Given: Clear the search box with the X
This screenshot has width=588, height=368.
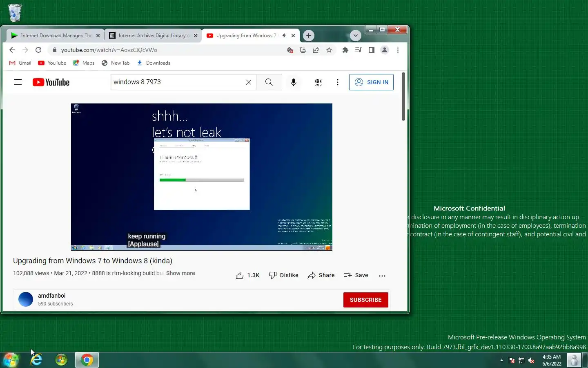Looking at the screenshot, I should (248, 82).
